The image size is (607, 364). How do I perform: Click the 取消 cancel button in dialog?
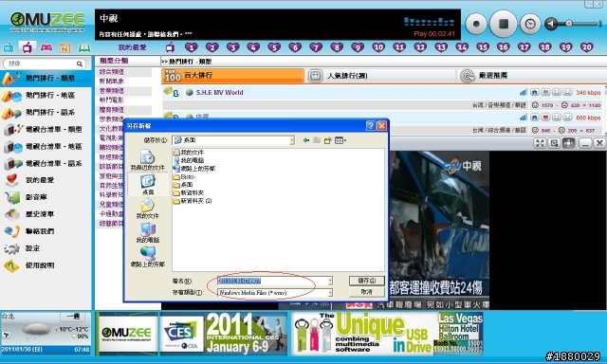click(367, 292)
